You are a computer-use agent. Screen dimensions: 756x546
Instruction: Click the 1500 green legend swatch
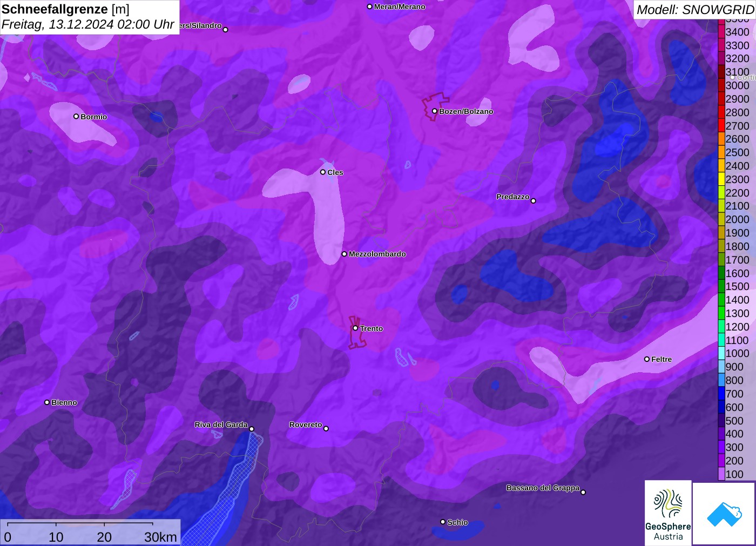click(x=721, y=286)
